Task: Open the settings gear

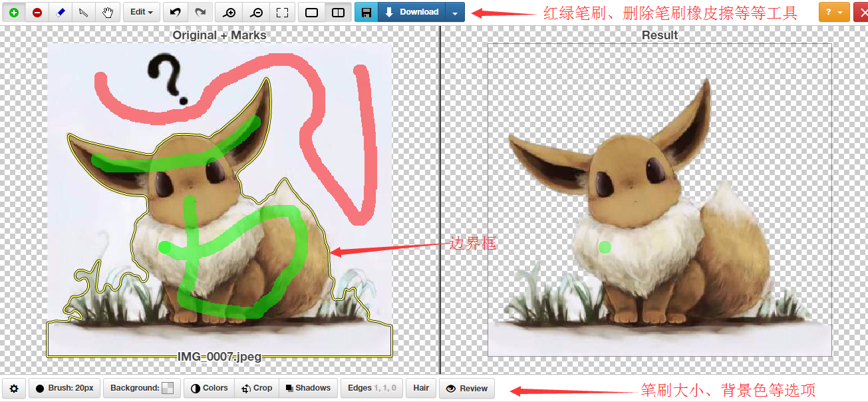Action: tap(14, 388)
